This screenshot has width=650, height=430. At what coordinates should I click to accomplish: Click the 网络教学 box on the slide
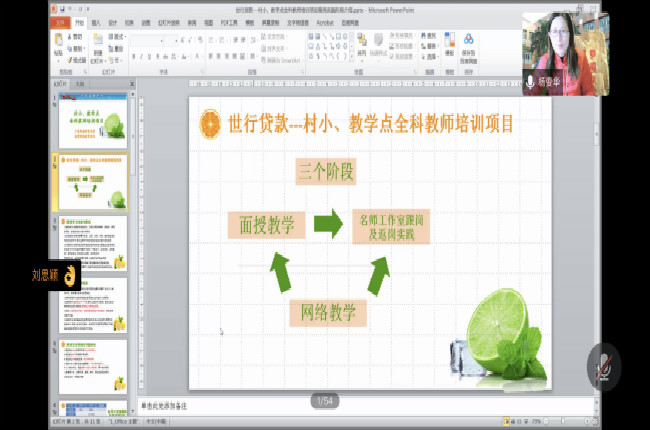(x=328, y=313)
